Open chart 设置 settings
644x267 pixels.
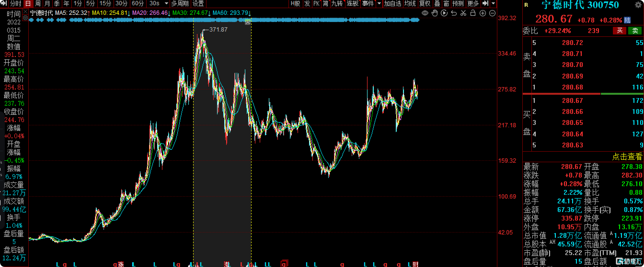point(198,4)
